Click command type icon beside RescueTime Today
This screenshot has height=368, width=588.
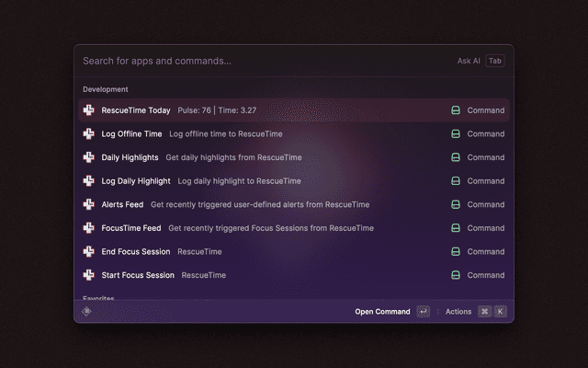pyautogui.click(x=456, y=110)
